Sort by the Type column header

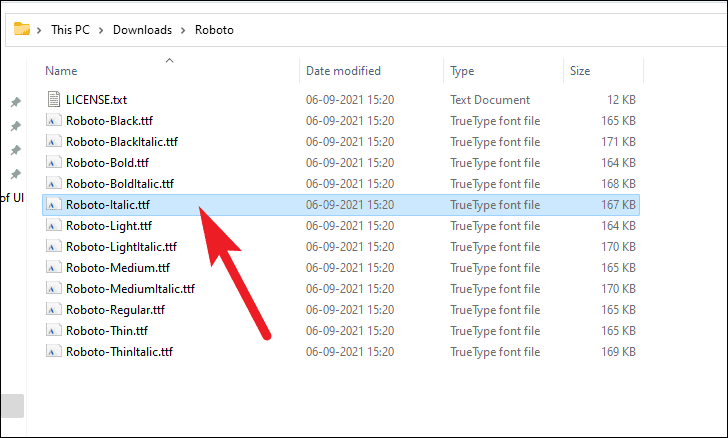[462, 71]
